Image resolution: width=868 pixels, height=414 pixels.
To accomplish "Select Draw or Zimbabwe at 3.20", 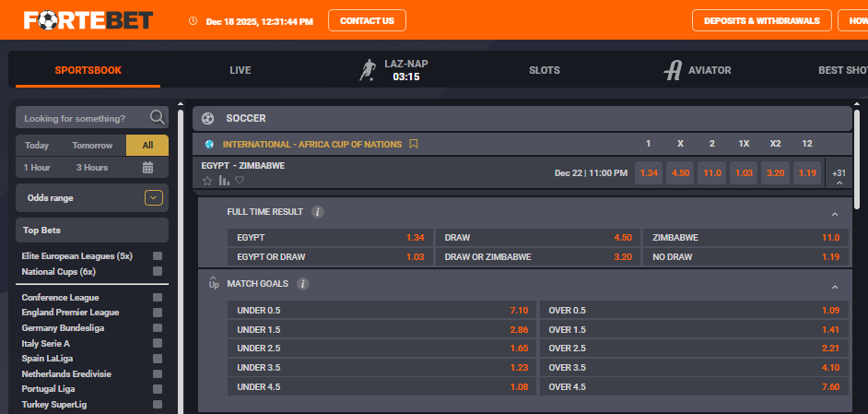I will click(537, 256).
